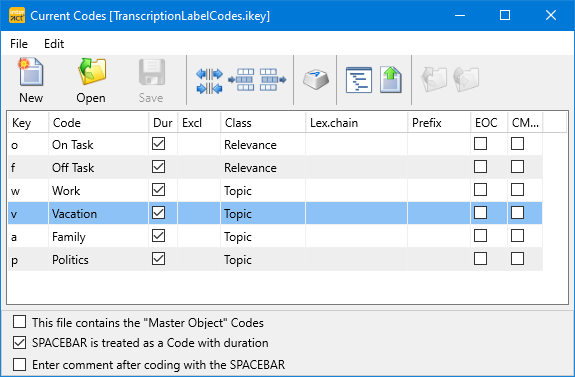Screen dimensions: 575x377
Task: Select the 'Vacation' code cell
Action: tap(99, 213)
